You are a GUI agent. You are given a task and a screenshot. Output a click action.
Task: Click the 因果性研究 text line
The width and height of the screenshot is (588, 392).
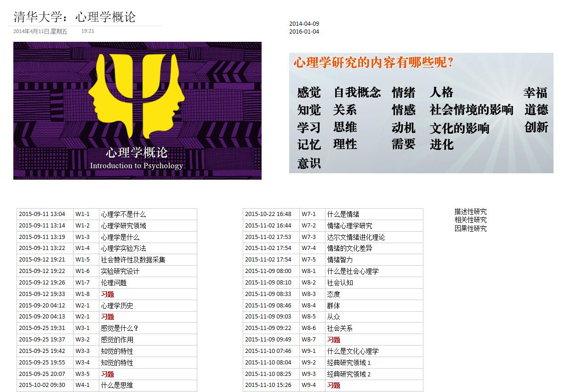pyautogui.click(x=470, y=228)
